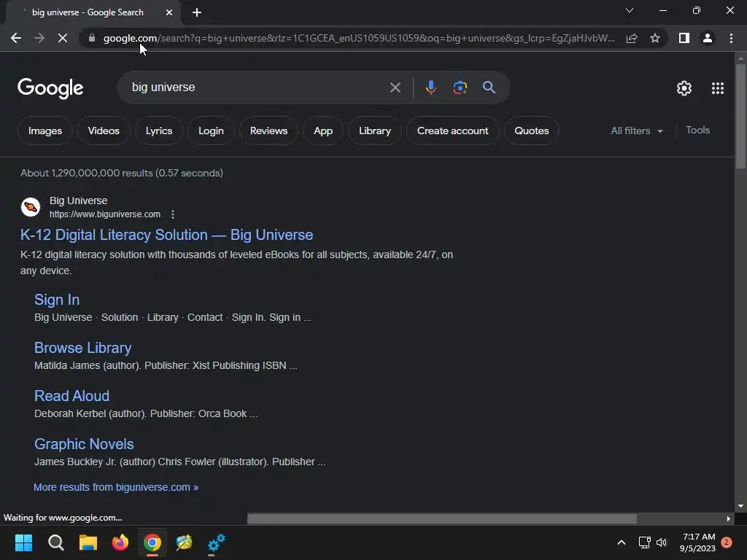
Task: Select the App filter chip
Action: [x=323, y=131]
